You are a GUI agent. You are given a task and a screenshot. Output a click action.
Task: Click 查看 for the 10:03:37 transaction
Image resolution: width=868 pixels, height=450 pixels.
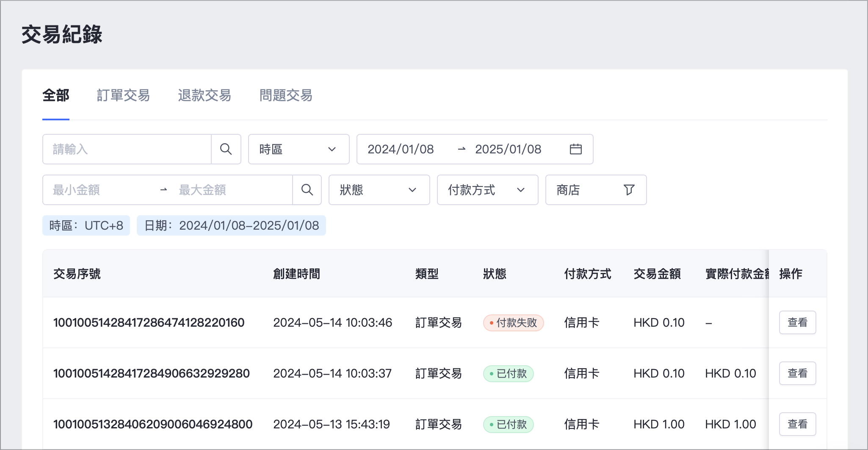click(797, 373)
